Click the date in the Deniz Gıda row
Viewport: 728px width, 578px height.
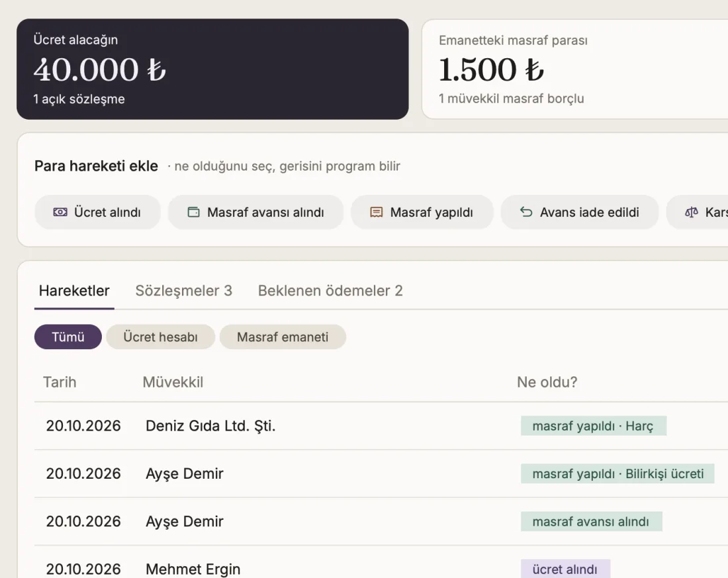click(83, 426)
